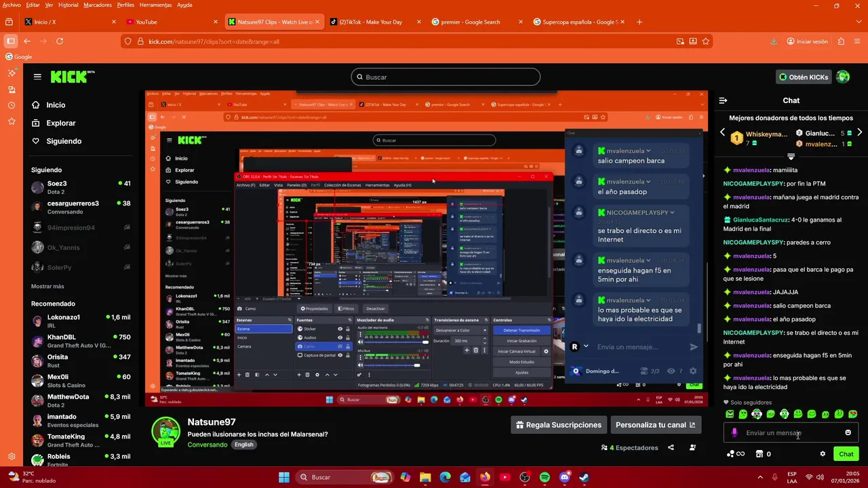Open the Windows Start menu

click(283, 477)
